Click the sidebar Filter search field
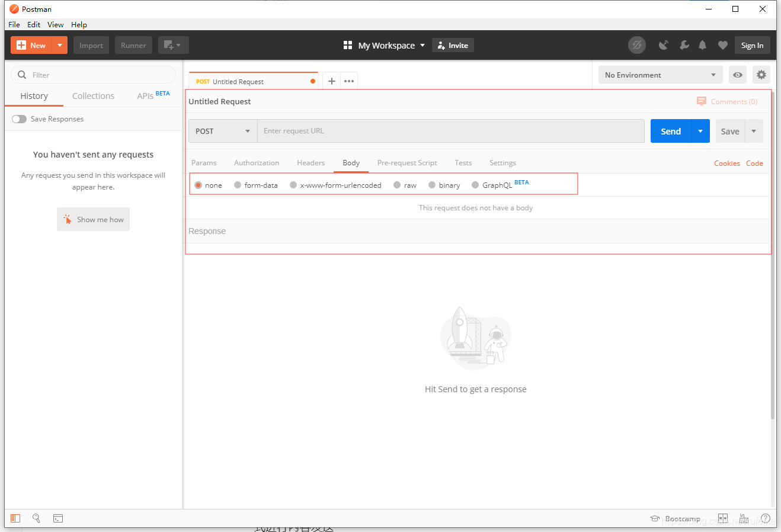This screenshot has width=781, height=532. tap(94, 75)
